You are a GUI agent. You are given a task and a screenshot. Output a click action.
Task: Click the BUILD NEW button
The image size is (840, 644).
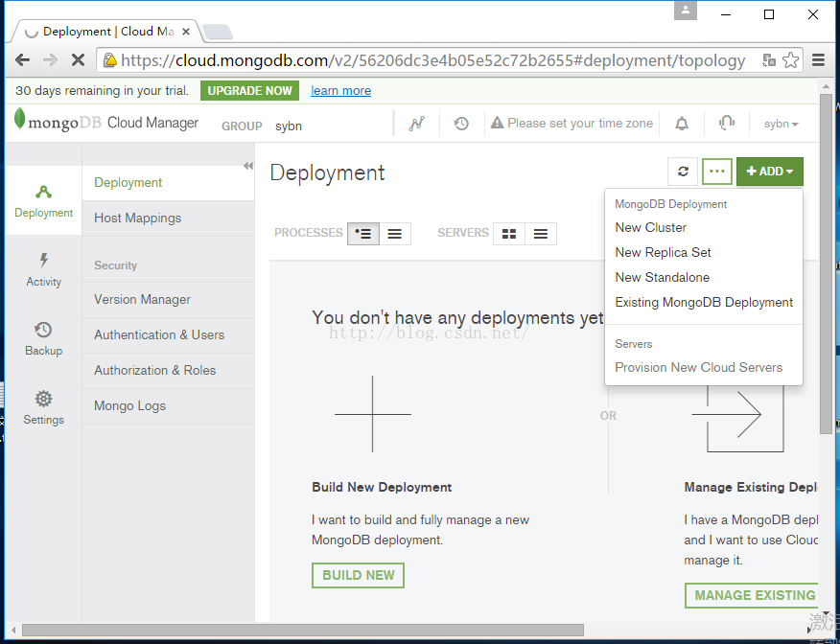coord(358,575)
